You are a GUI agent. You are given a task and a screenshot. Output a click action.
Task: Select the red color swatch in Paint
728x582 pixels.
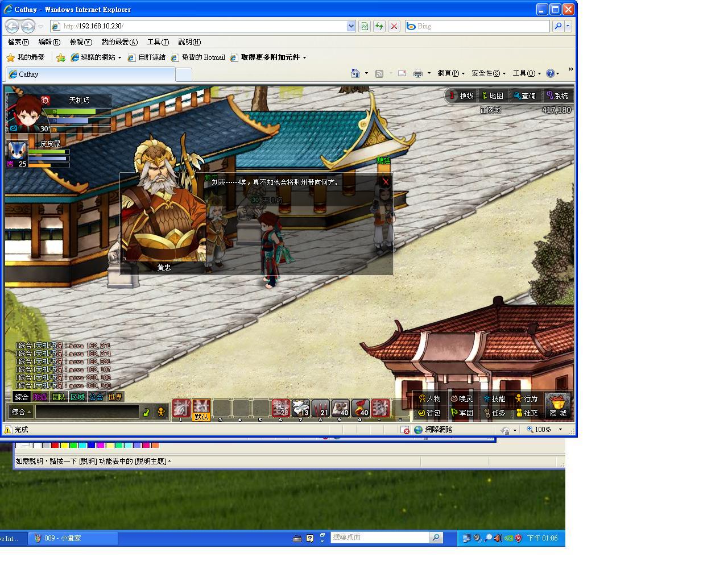click(55, 445)
